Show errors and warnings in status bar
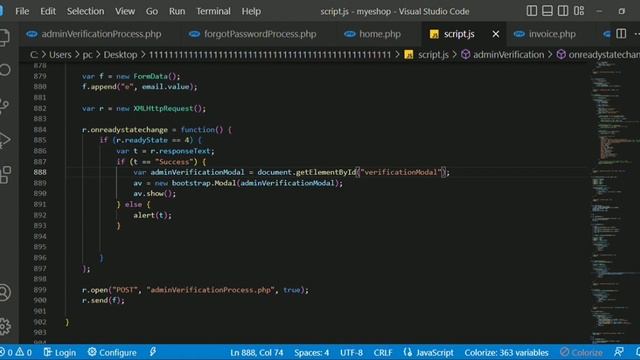Viewport: 640px width, 360px height. pyautogui.click(x=16, y=352)
